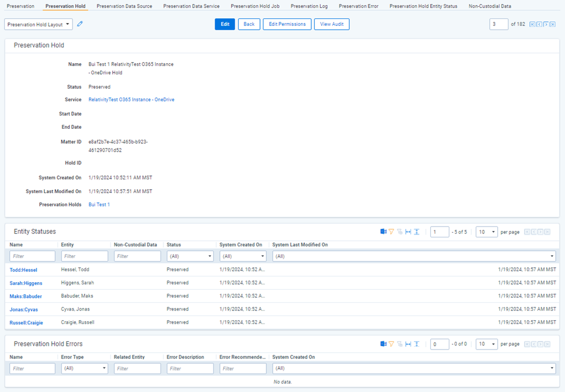Click the Back button
Screen dimensions: 565x392
(249, 24)
